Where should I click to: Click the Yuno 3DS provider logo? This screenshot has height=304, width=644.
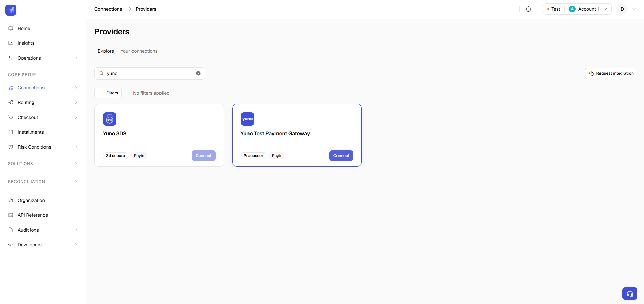tap(110, 119)
